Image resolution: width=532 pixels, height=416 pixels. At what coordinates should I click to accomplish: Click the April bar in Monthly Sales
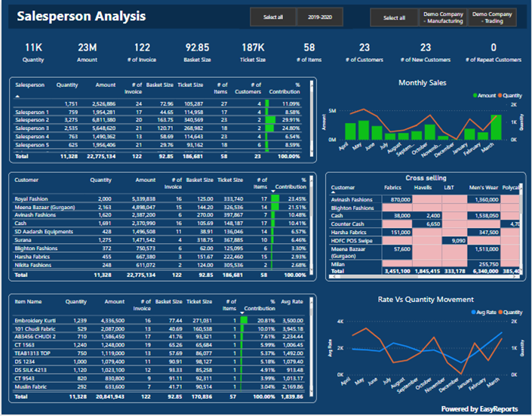(x=350, y=131)
